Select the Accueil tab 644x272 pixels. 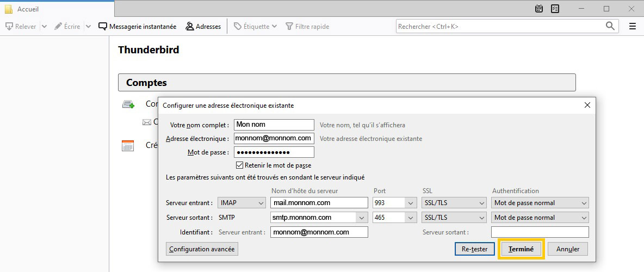coord(58,9)
